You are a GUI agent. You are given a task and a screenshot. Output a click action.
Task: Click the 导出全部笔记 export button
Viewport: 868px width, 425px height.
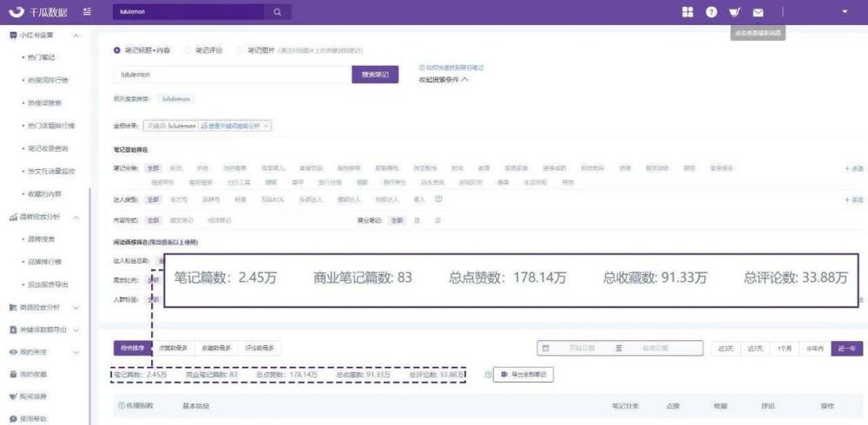tap(523, 375)
